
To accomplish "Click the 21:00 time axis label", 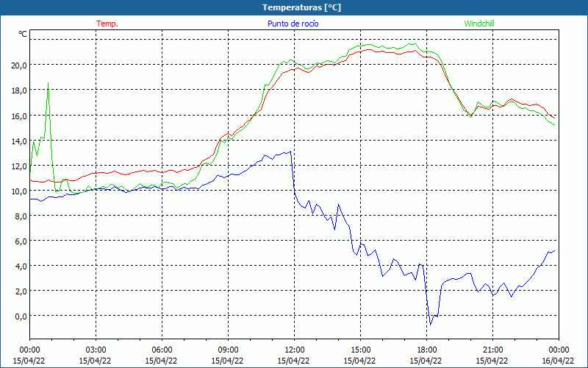I will tap(492, 350).
